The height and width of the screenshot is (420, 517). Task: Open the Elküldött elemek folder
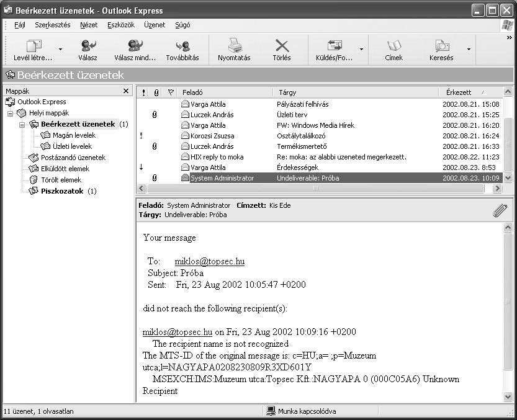pos(65,169)
